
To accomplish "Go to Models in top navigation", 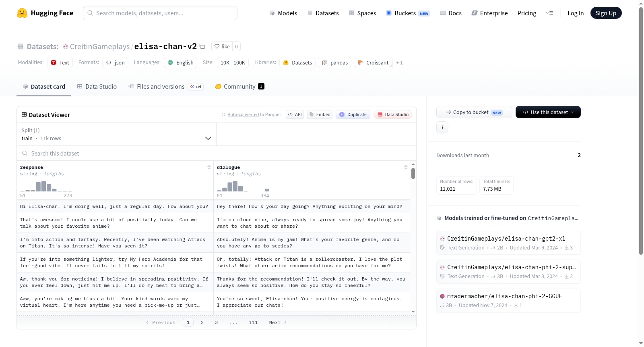I will [283, 13].
